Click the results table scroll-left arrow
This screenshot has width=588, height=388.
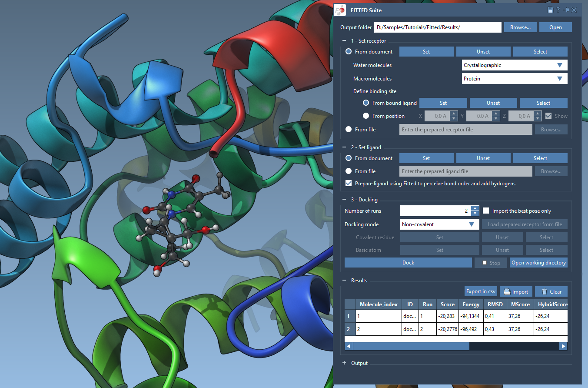(349, 346)
